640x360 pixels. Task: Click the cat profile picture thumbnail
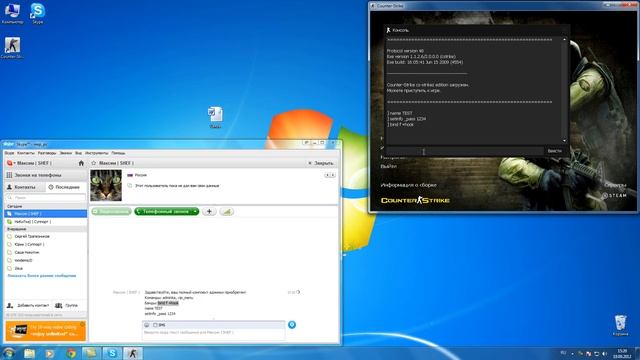coord(106,185)
